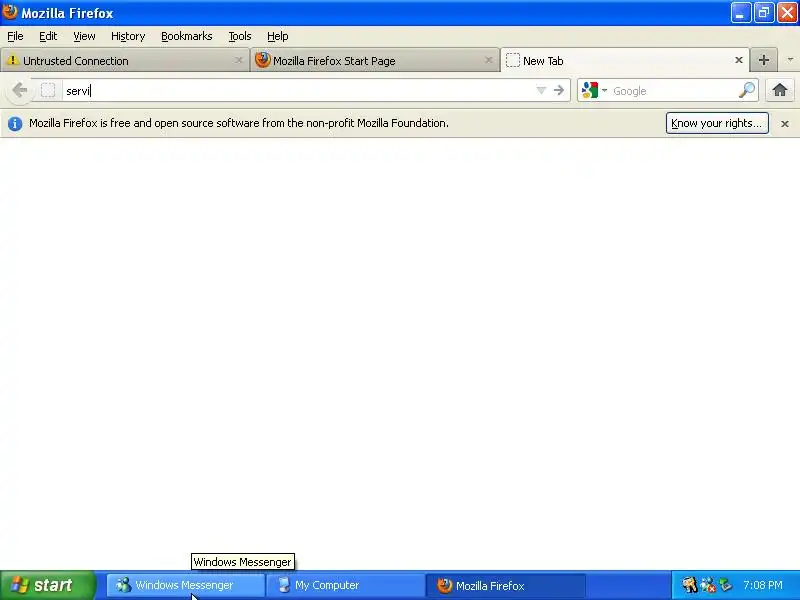Open the History menu

pyautogui.click(x=128, y=36)
